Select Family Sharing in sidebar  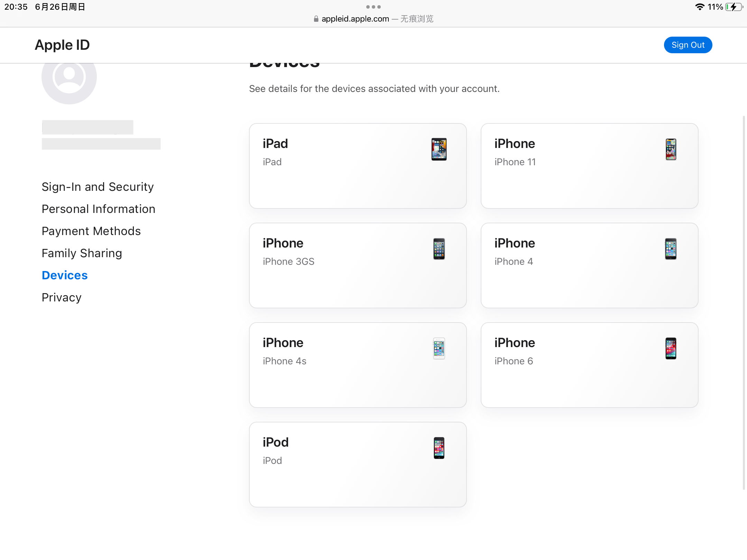[82, 253]
